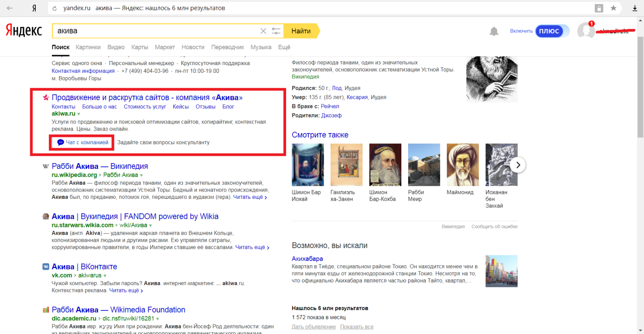Show next related people with the arrow button
The width and height of the screenshot is (644, 334).
click(x=518, y=165)
